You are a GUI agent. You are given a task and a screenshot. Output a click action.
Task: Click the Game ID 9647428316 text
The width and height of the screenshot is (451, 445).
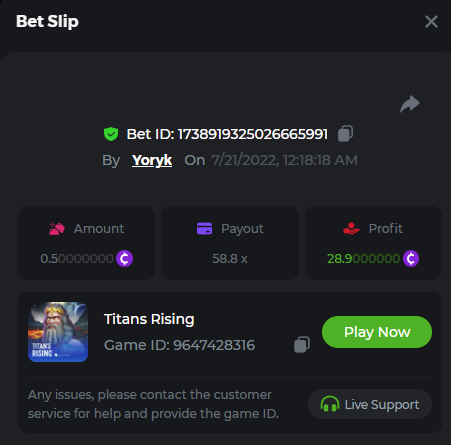[x=179, y=345]
